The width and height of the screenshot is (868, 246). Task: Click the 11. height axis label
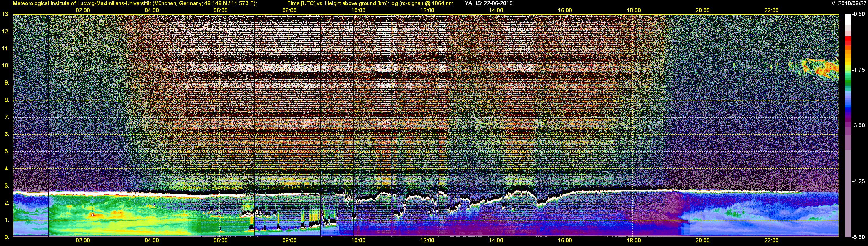tap(5, 49)
